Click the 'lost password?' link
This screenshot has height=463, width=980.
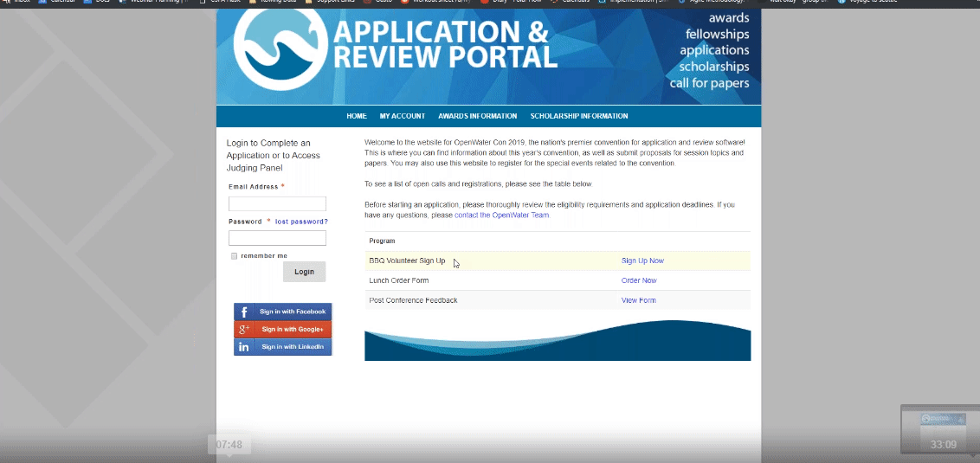[301, 222]
